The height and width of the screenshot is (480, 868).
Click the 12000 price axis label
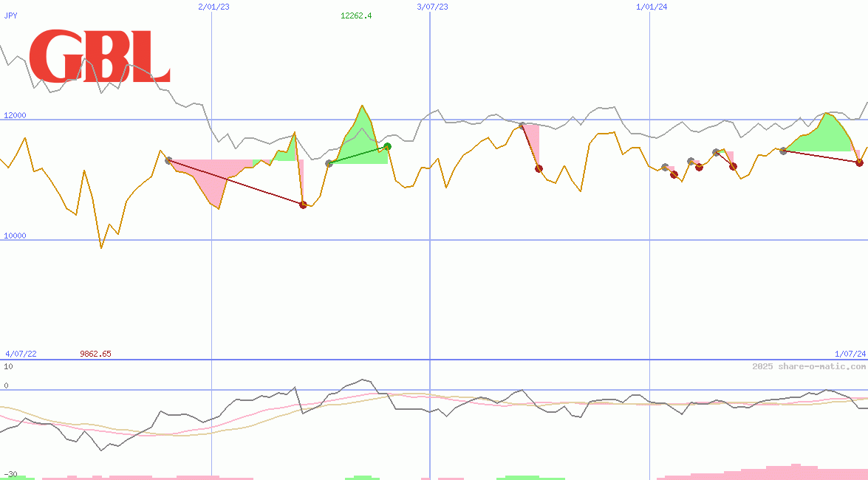point(15,115)
